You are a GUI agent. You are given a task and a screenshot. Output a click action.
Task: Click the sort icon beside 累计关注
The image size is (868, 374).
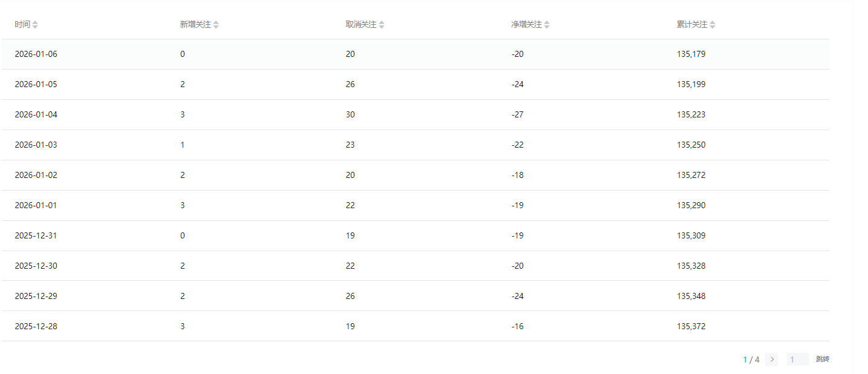(x=713, y=25)
